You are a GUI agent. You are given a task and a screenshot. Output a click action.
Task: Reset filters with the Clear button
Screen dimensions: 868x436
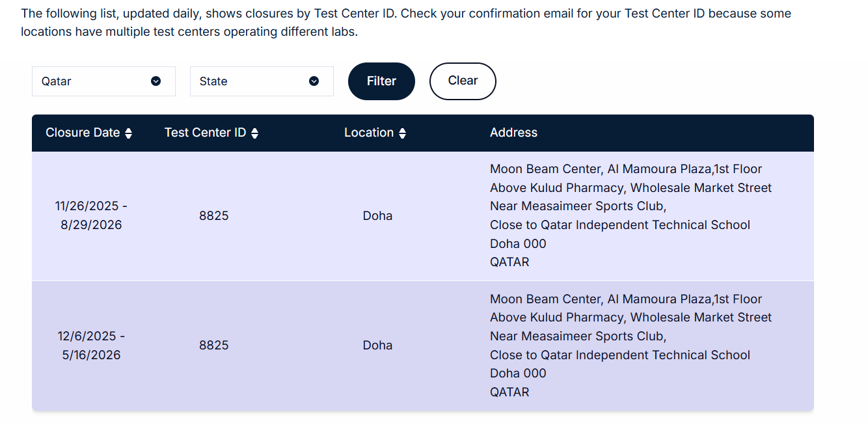tap(463, 81)
